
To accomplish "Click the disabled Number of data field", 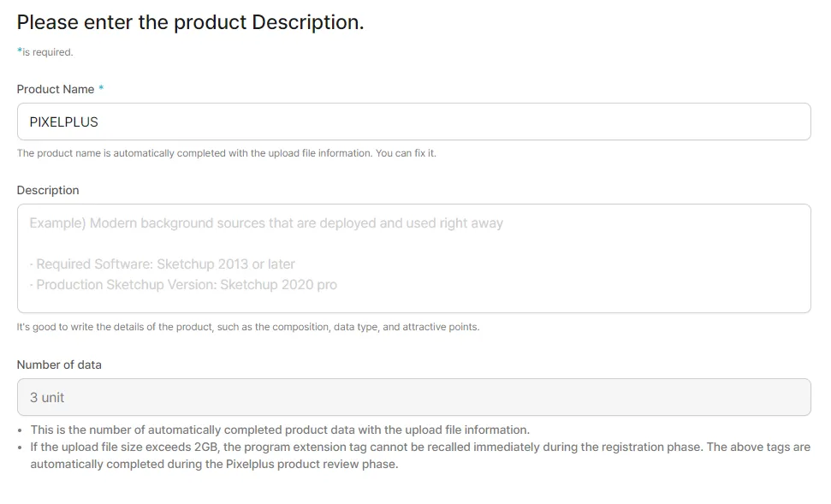I will 413,397.
